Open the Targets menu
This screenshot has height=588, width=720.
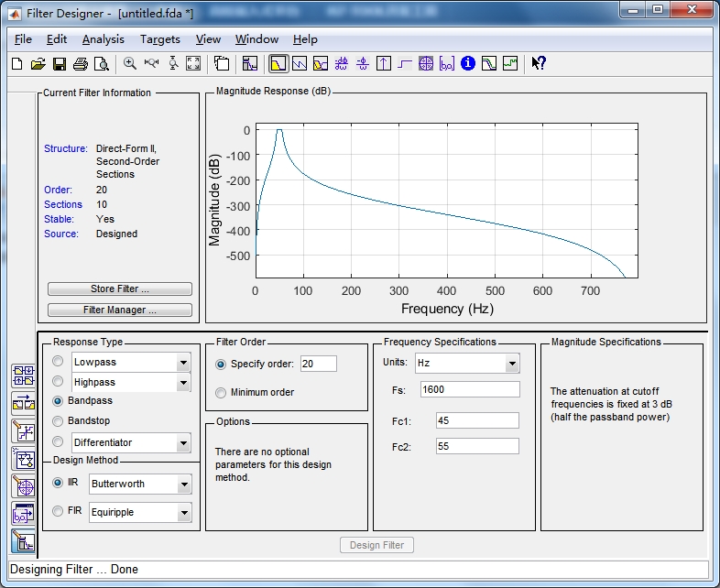click(x=159, y=39)
